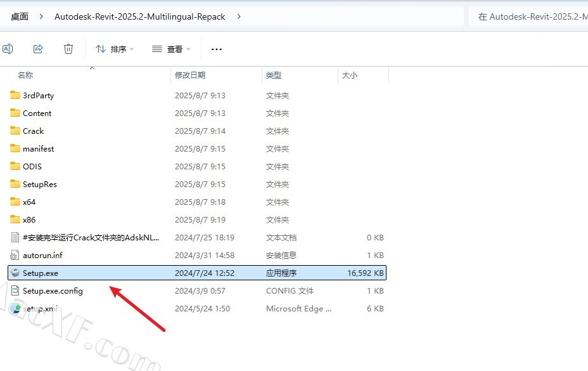Screen dimensions: 588x371
Task: Select the Setup.exe file name
Action: 40,273
